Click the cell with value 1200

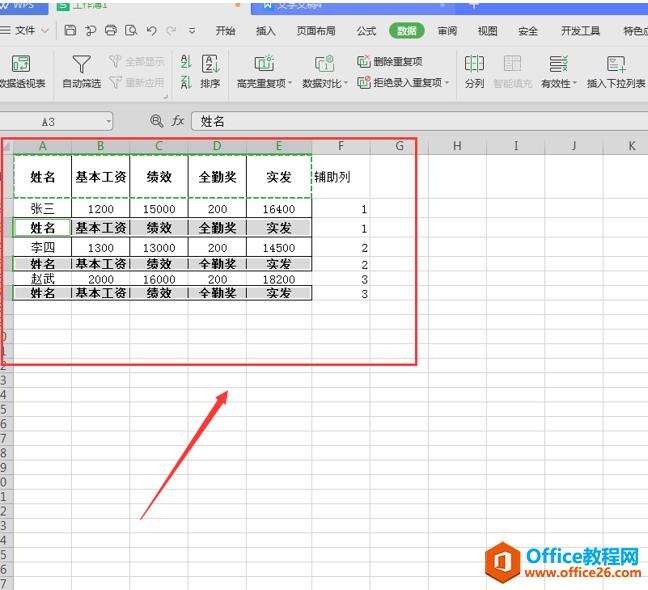tap(101, 209)
